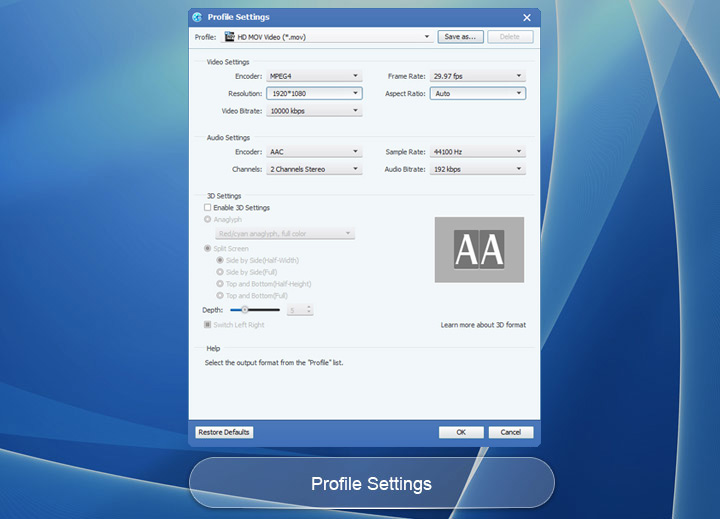720x519 pixels.
Task: Click the '3D Settings' section heading
Action: [224, 196]
